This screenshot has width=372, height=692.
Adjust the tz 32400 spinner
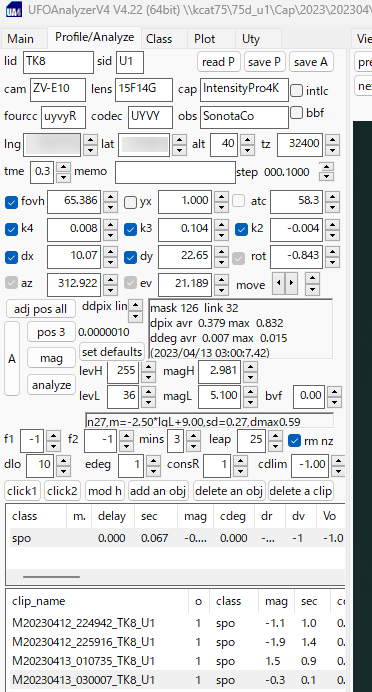333,145
